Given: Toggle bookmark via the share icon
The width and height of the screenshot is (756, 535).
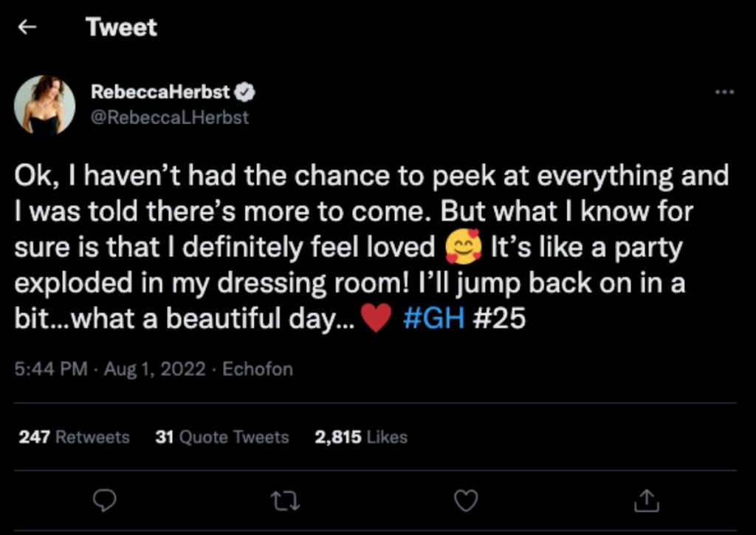Looking at the screenshot, I should [646, 500].
